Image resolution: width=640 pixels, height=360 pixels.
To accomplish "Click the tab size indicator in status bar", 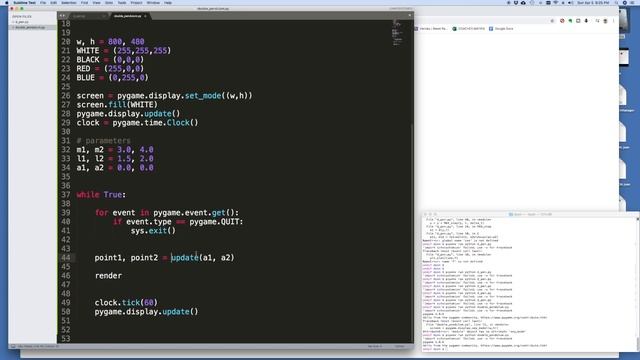I will (375, 346).
